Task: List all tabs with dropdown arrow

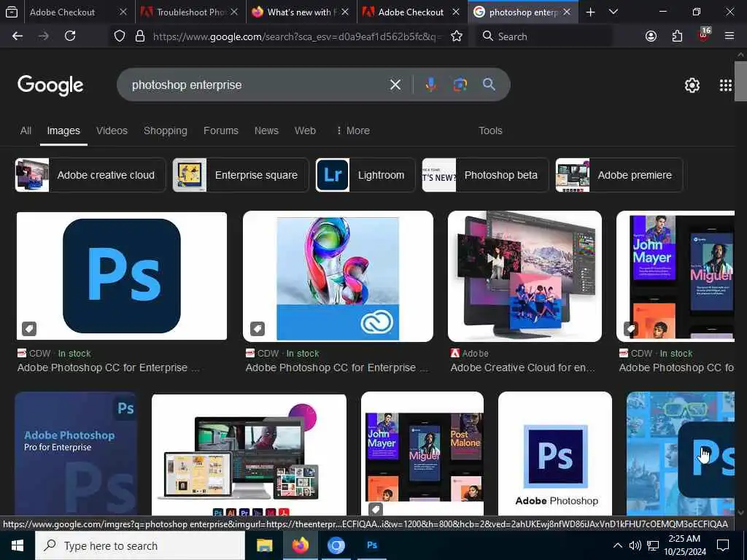Action: (x=613, y=12)
